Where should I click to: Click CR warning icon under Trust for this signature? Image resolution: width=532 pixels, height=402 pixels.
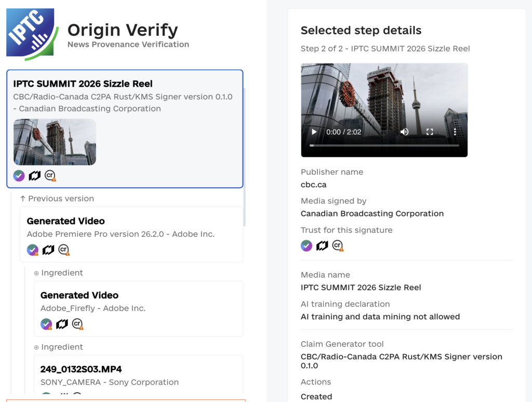tap(338, 245)
